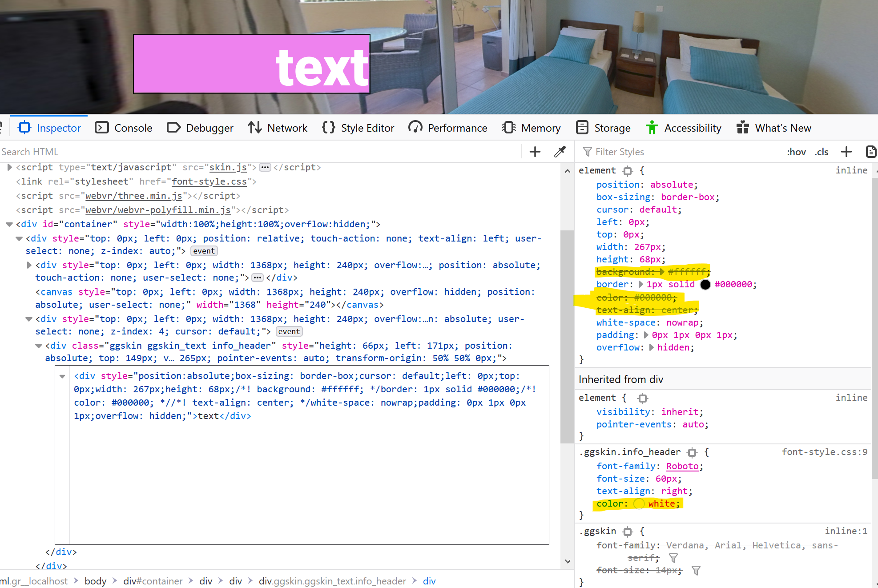
Task: Click the overridden font-size filter icon
Action: 696,571
